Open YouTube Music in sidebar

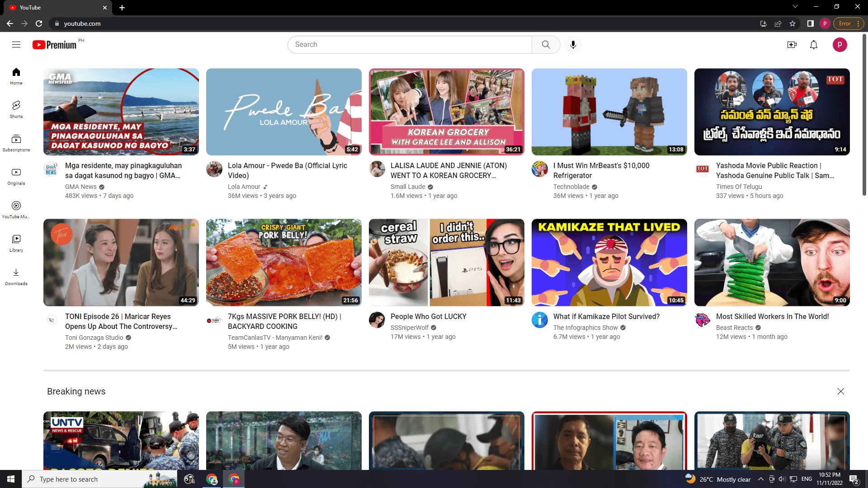tap(16, 210)
